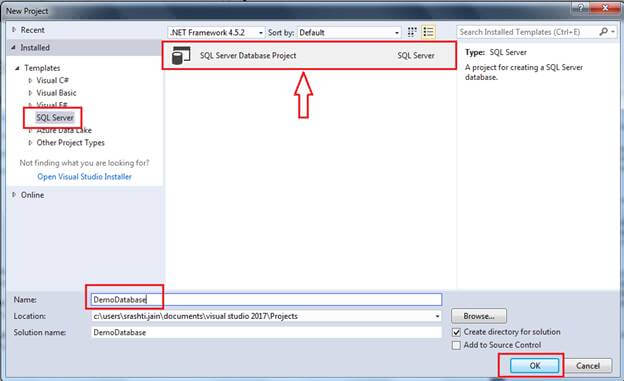Switch to medium icons list view

pyautogui.click(x=428, y=32)
